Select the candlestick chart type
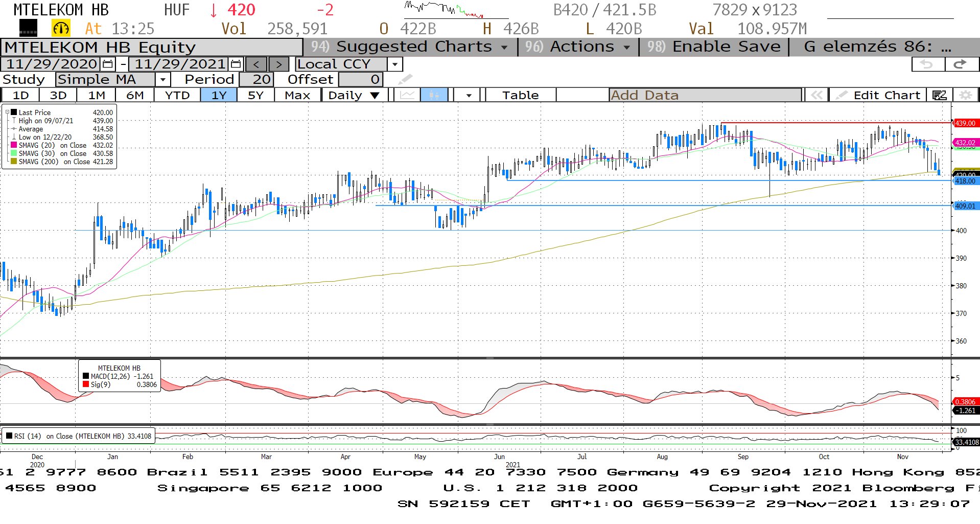The width and height of the screenshot is (980, 524). point(434,95)
